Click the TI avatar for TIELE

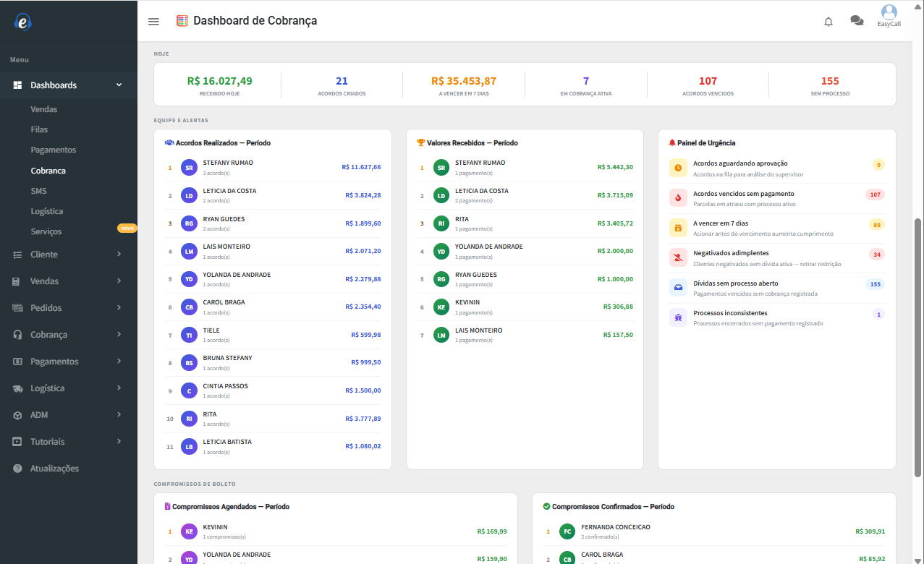click(189, 336)
